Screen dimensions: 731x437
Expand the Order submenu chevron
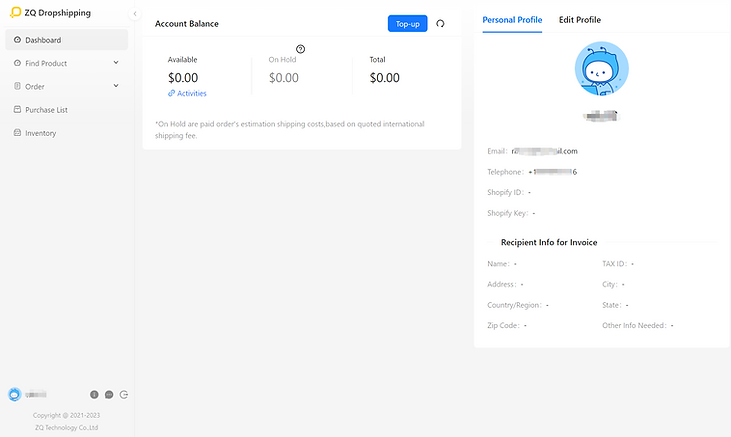click(x=116, y=86)
